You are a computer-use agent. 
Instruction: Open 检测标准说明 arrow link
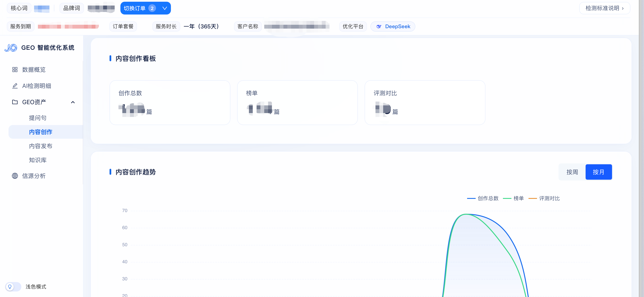pyautogui.click(x=605, y=8)
